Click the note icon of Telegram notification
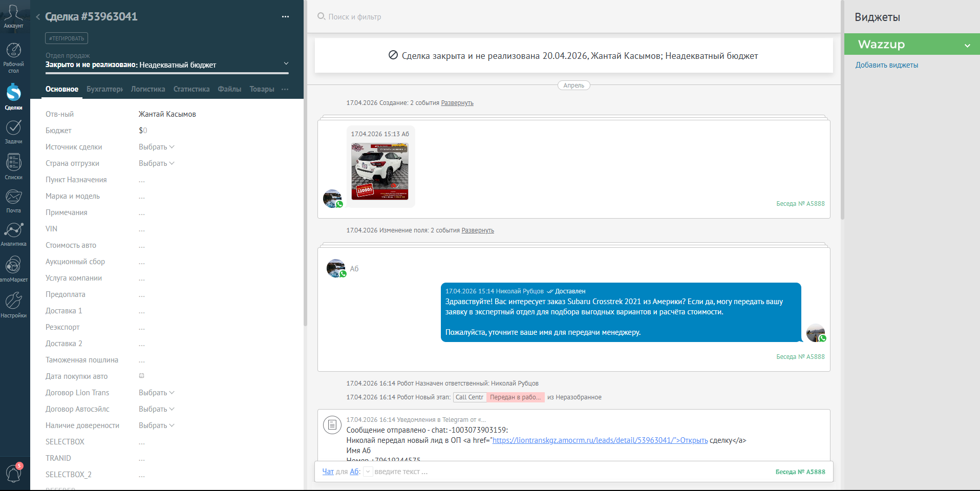The image size is (980, 491). pyautogui.click(x=332, y=424)
